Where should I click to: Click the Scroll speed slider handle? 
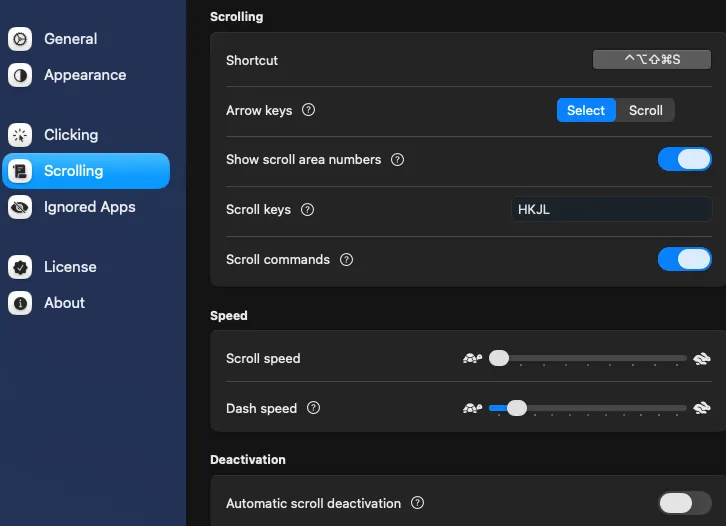[499, 358]
